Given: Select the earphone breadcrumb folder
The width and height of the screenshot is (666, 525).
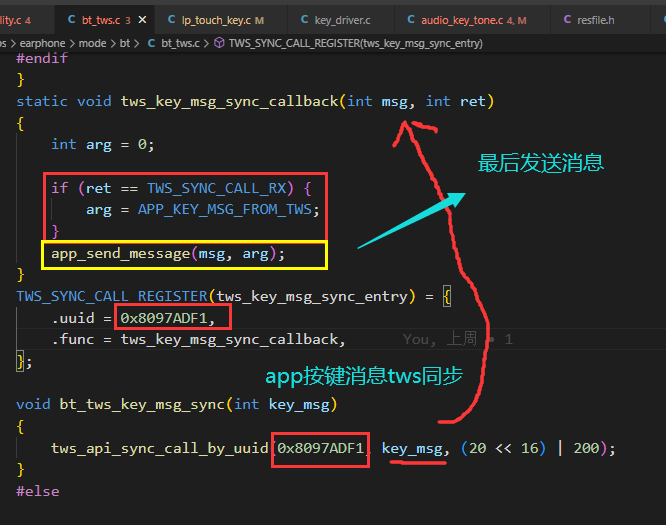Looking at the screenshot, I should [42, 43].
